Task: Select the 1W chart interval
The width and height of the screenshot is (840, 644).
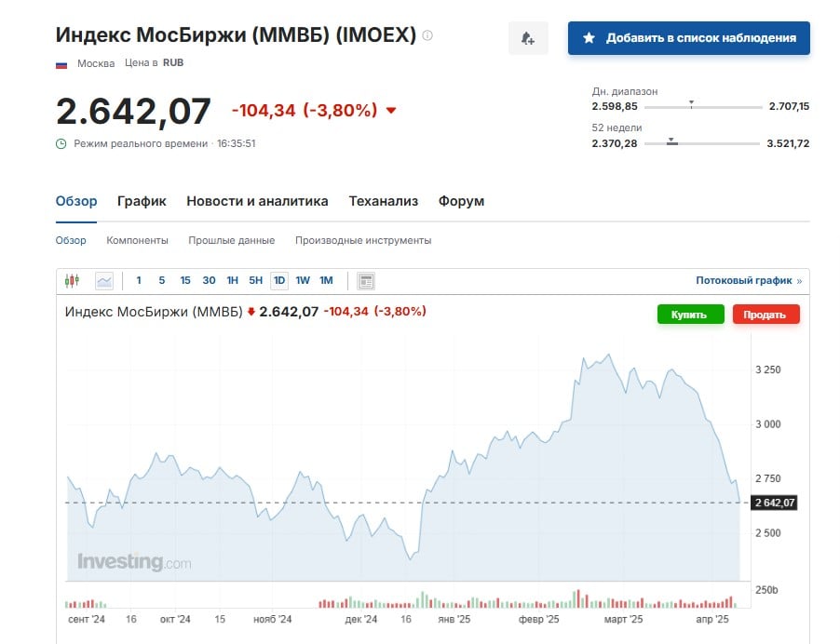Action: (x=303, y=280)
